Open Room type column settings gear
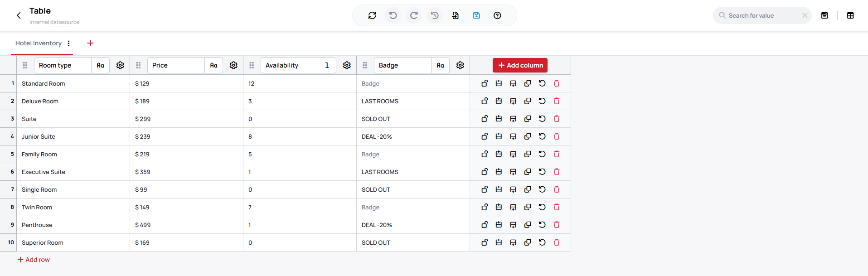 click(x=120, y=65)
